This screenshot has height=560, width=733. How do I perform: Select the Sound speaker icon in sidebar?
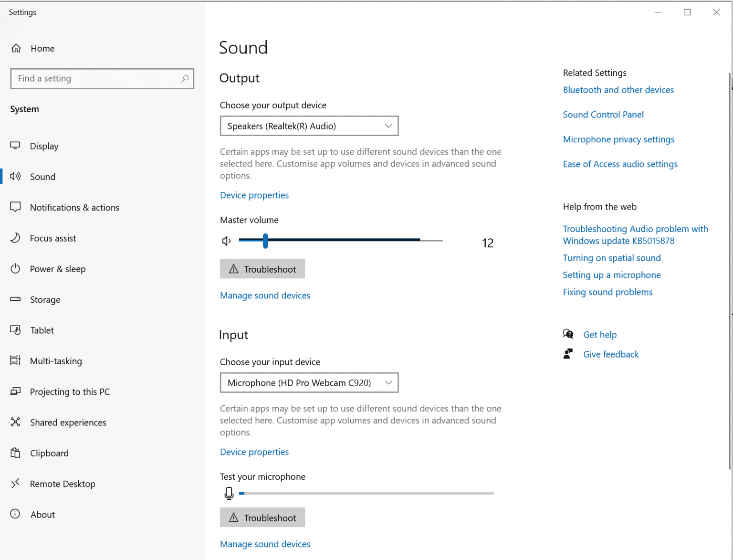(16, 176)
